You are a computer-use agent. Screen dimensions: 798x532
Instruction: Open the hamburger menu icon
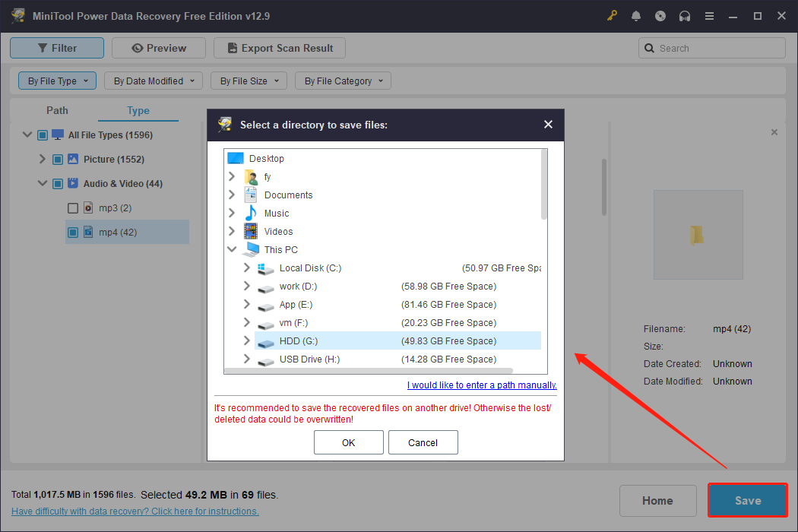tap(709, 16)
